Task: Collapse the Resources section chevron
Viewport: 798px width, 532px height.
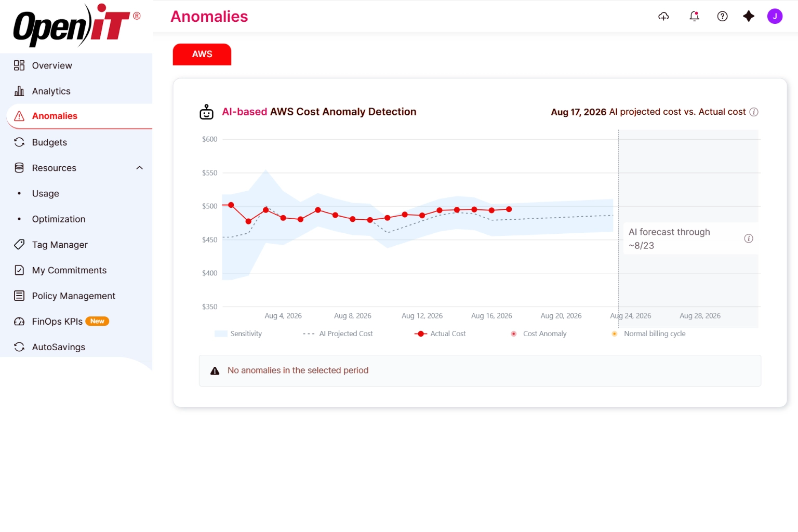Action: coord(139,168)
